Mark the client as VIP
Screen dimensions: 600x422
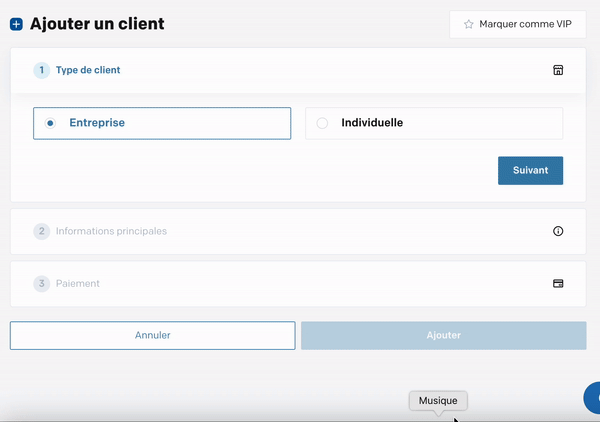pyautogui.click(x=518, y=24)
